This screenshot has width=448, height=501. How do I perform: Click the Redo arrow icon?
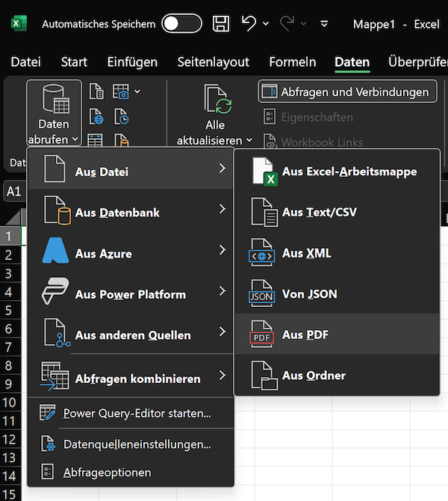287,24
